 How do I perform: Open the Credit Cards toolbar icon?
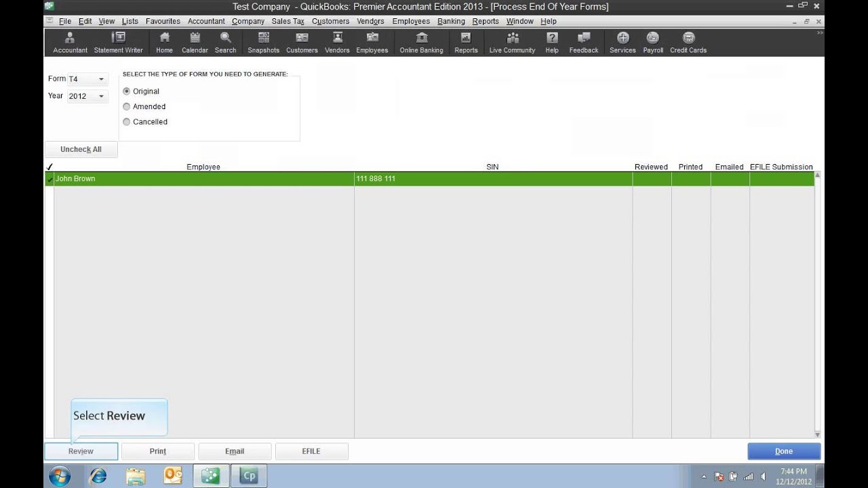tap(688, 42)
